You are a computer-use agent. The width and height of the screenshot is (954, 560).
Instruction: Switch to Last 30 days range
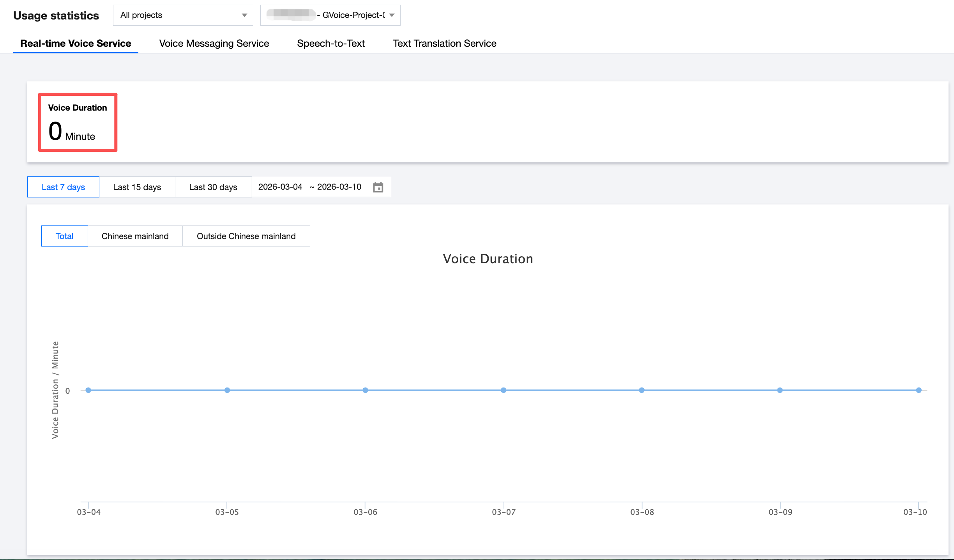tap(213, 187)
